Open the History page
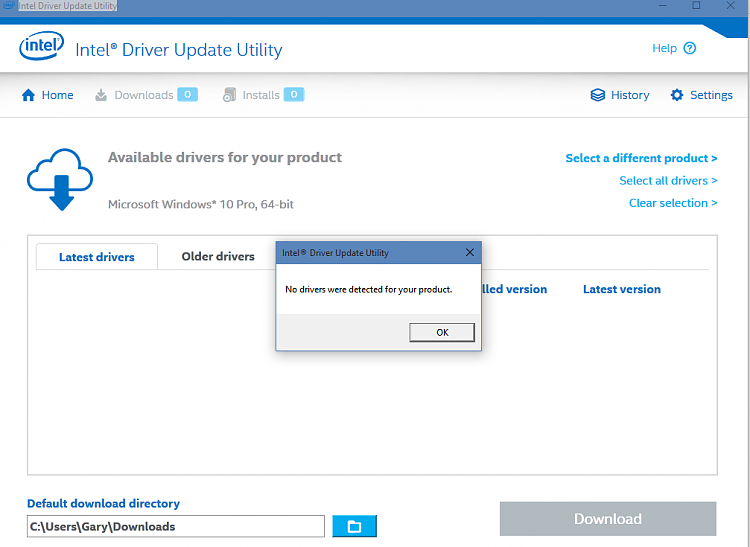This screenshot has width=750, height=547. (630, 95)
